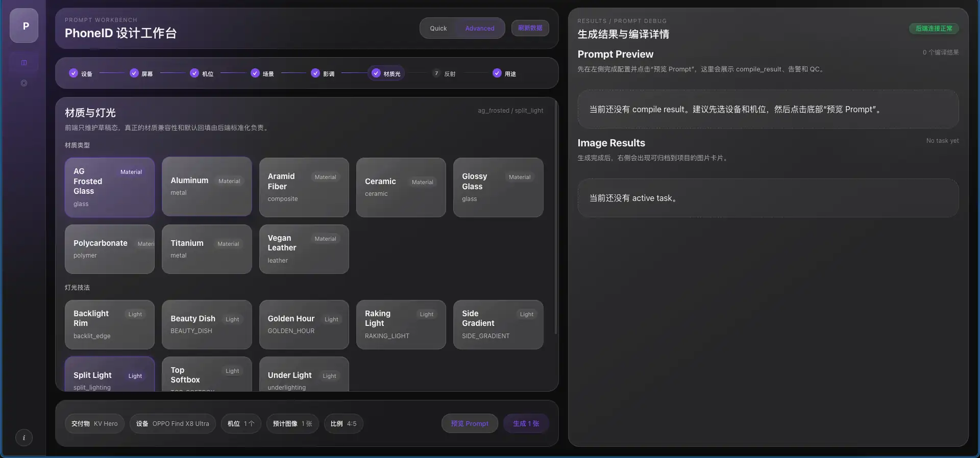This screenshot has height=458, width=980.
Task: Open the workbench panel icon in the sidebar
Action: [24, 63]
